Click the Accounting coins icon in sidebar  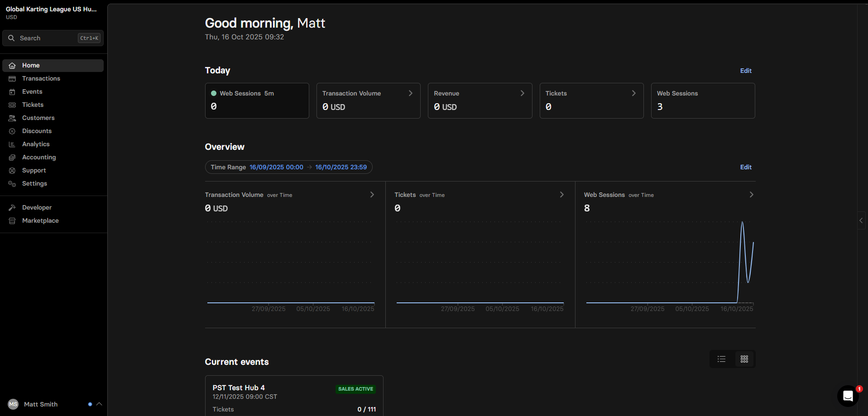pyautogui.click(x=12, y=158)
